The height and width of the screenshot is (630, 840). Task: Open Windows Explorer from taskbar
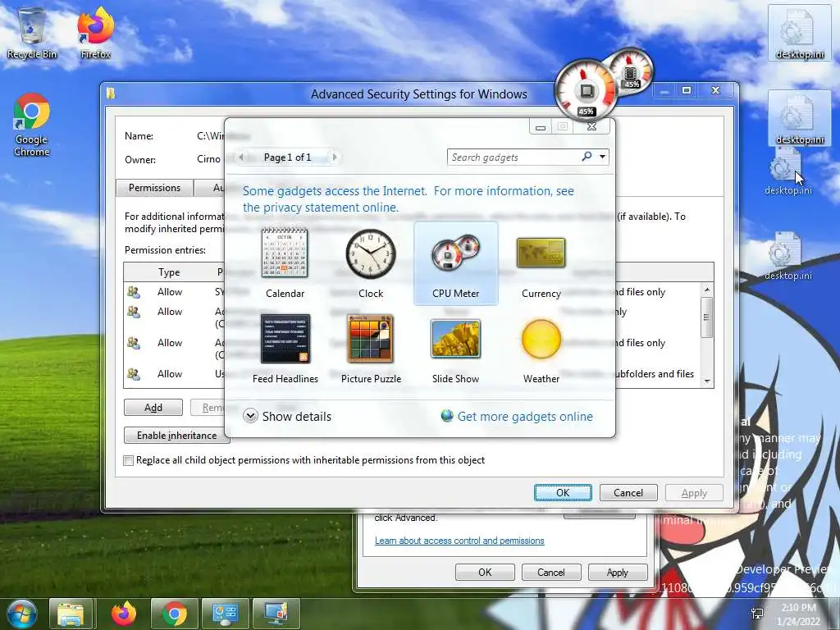71,614
